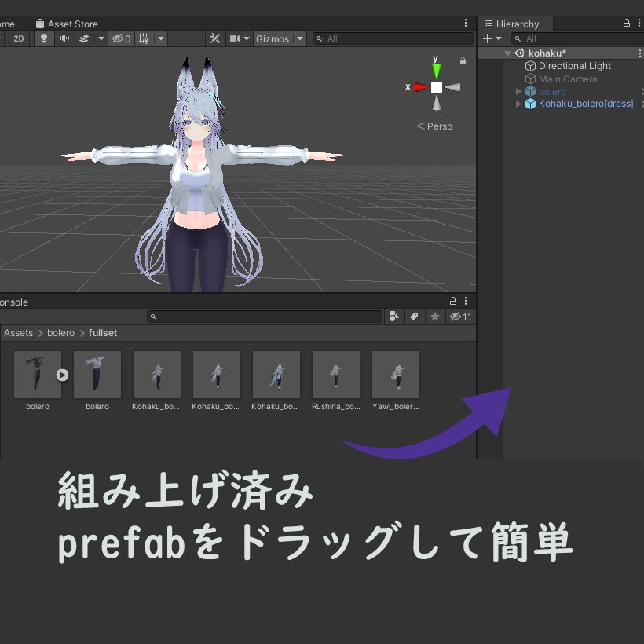This screenshot has width=644, height=644.
Task: Click the Assets breadcrumb in Project browser
Action: click(18, 332)
